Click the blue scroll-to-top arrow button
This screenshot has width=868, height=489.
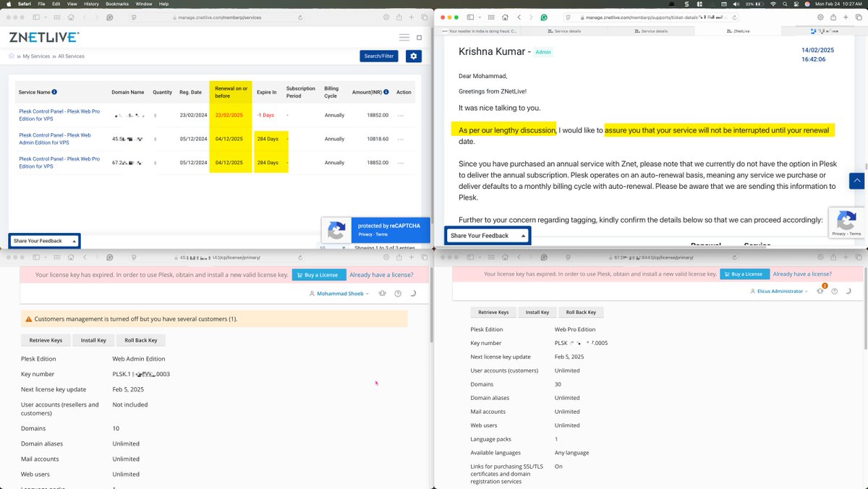click(857, 181)
